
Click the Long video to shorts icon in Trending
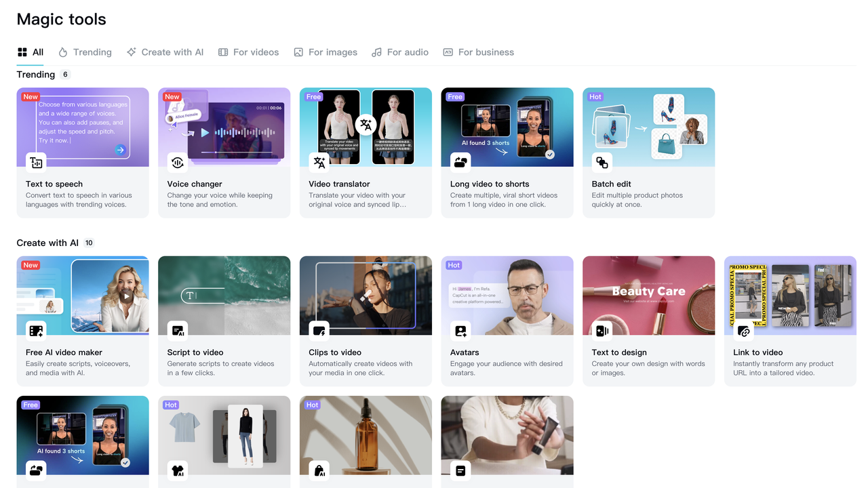click(461, 163)
